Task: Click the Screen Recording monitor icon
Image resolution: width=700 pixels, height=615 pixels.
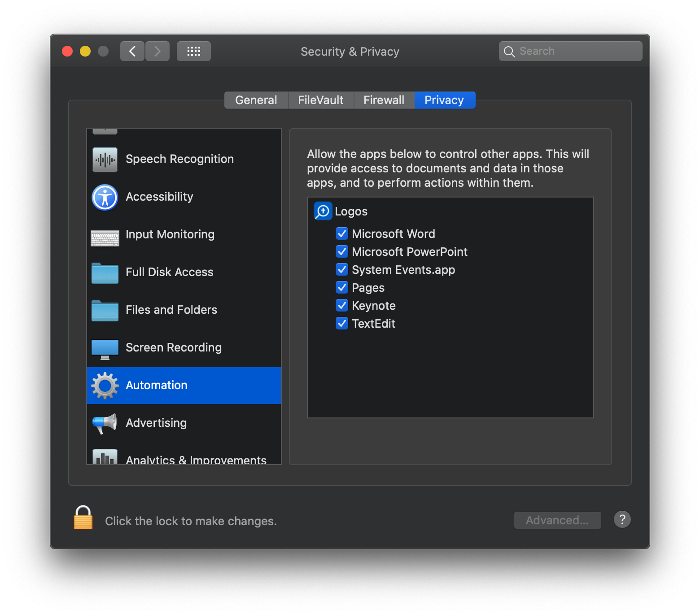Action: [105, 349]
